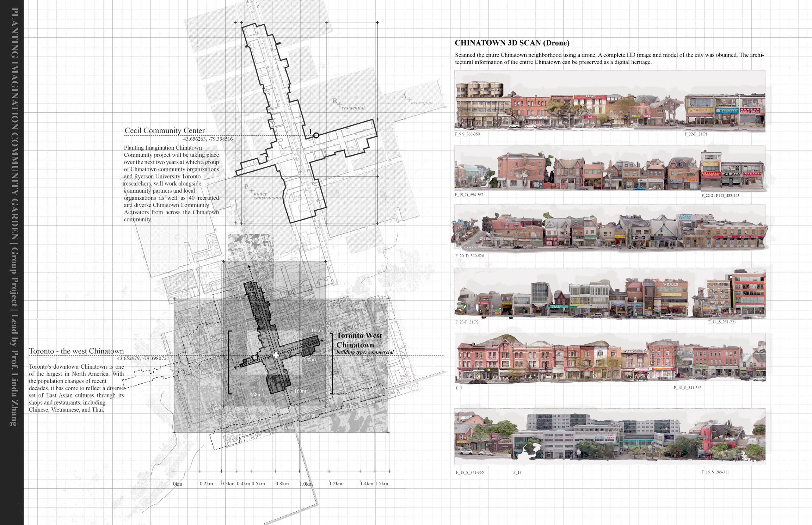Click the 164m dimension label
The width and height of the screenshot is (812, 525).
pos(317,330)
